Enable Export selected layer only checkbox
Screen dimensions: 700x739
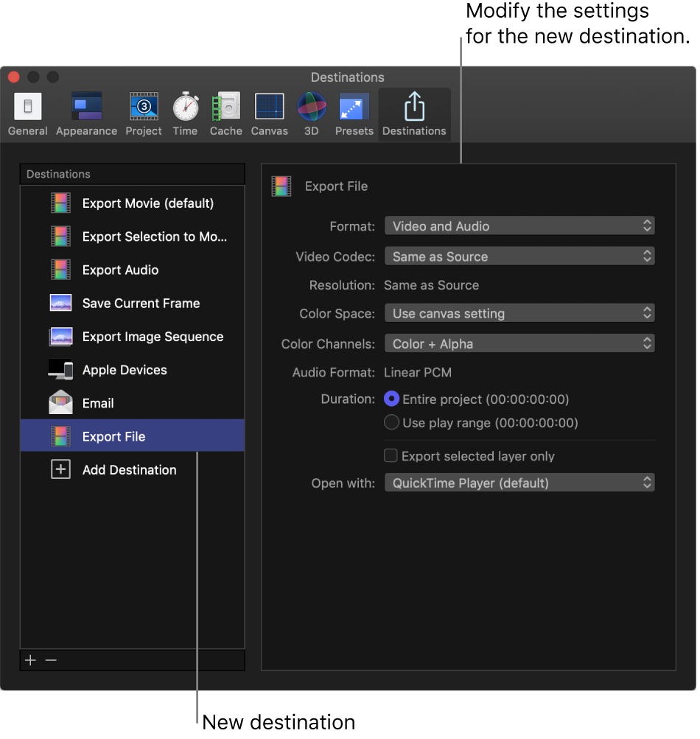(391, 456)
